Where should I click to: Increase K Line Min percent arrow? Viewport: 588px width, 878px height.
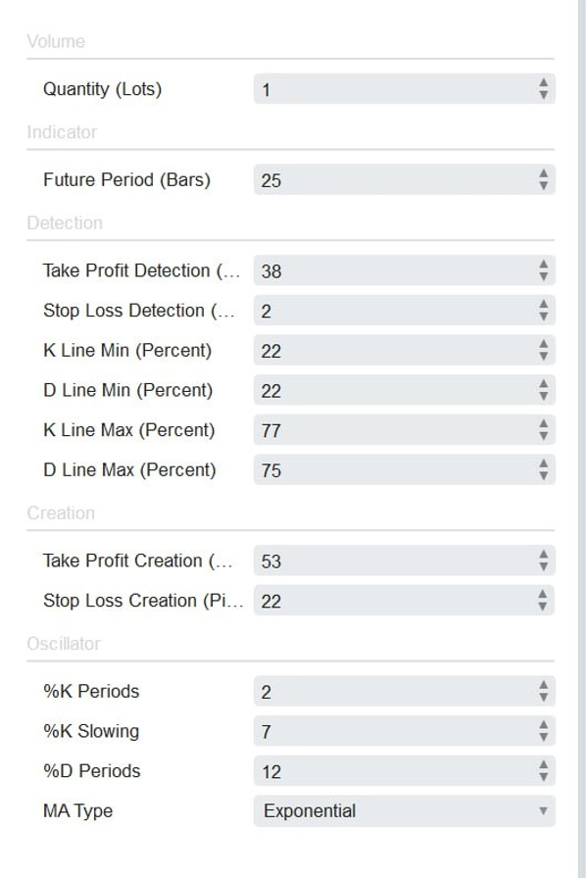pos(543,344)
